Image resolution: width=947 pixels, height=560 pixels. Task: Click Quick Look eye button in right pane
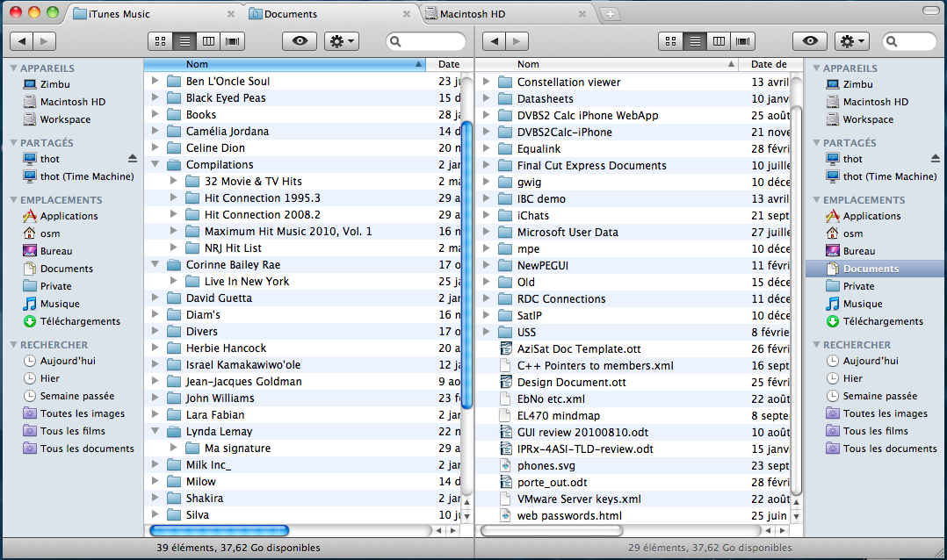810,41
